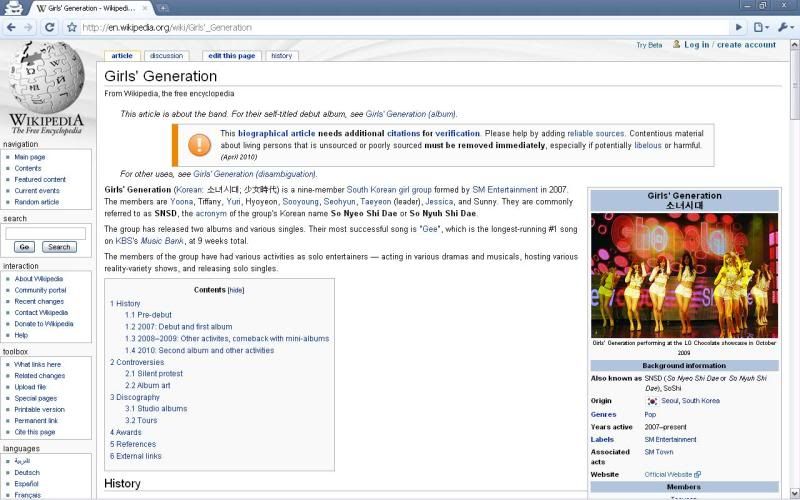Open Donate to Wikipedia link
The height and width of the screenshot is (500, 800).
[x=44, y=324]
